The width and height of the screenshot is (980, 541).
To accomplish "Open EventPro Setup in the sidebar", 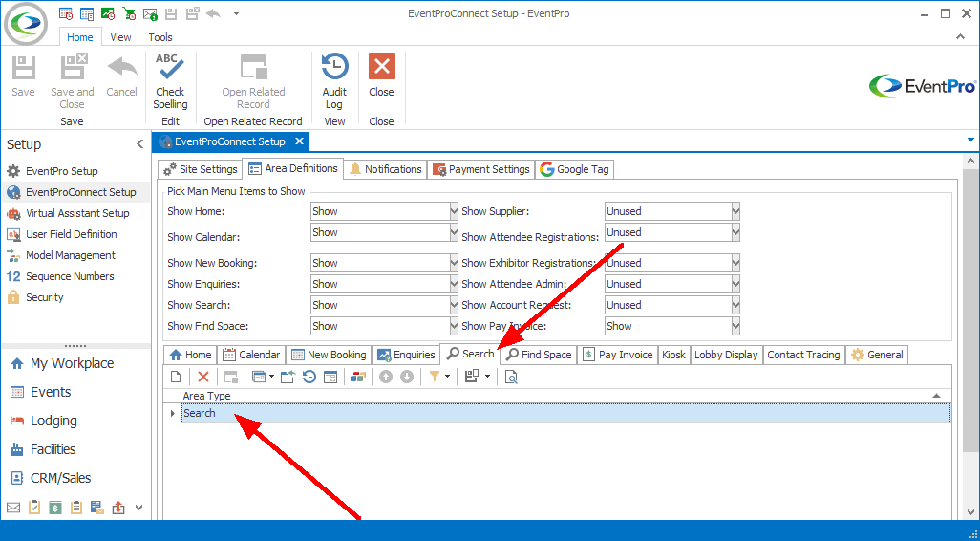I will tap(61, 171).
